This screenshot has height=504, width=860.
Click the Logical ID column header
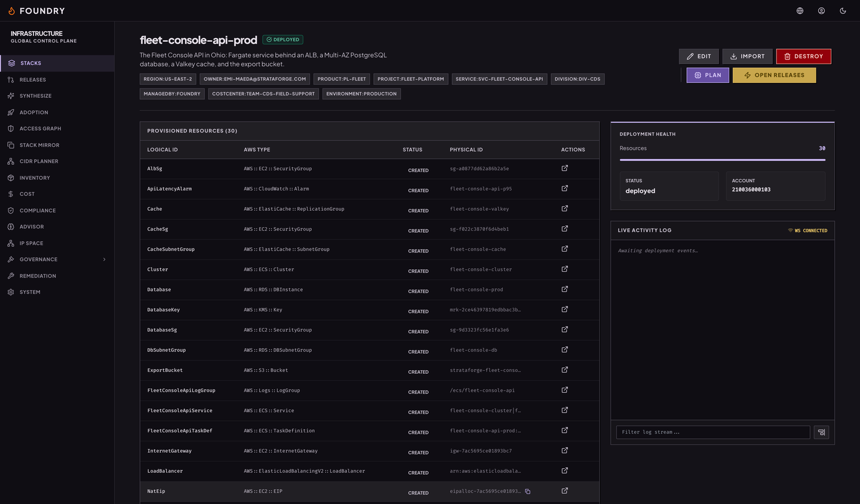pyautogui.click(x=162, y=150)
